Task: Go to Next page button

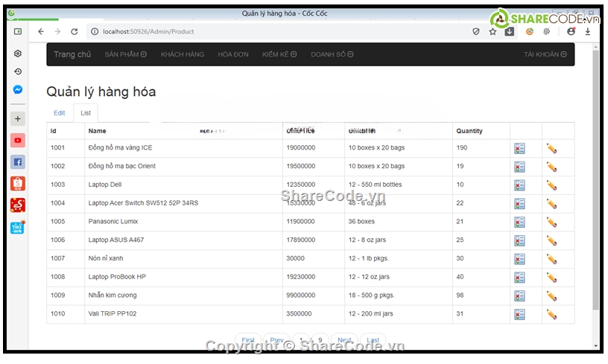Action: tap(344, 340)
